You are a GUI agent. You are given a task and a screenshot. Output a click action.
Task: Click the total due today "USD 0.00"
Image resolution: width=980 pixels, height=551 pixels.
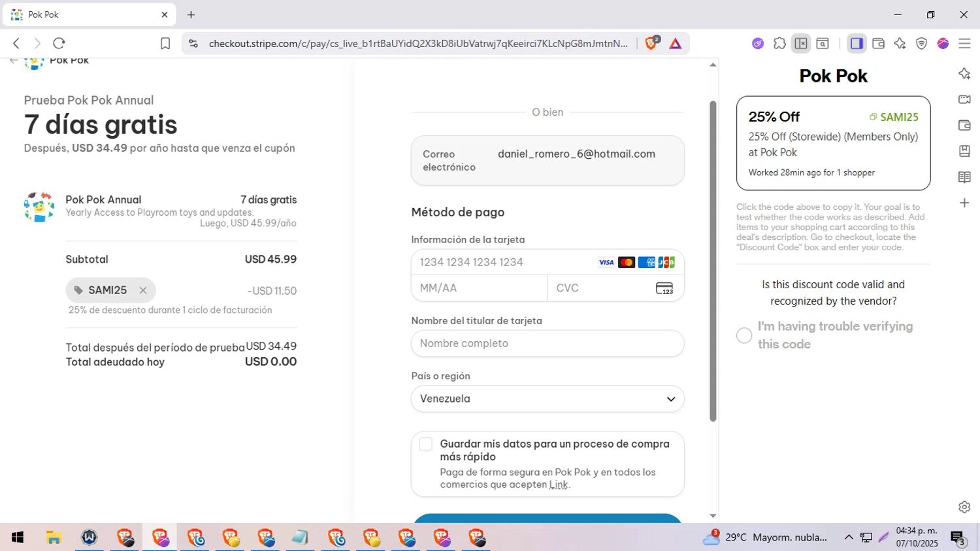coord(270,361)
